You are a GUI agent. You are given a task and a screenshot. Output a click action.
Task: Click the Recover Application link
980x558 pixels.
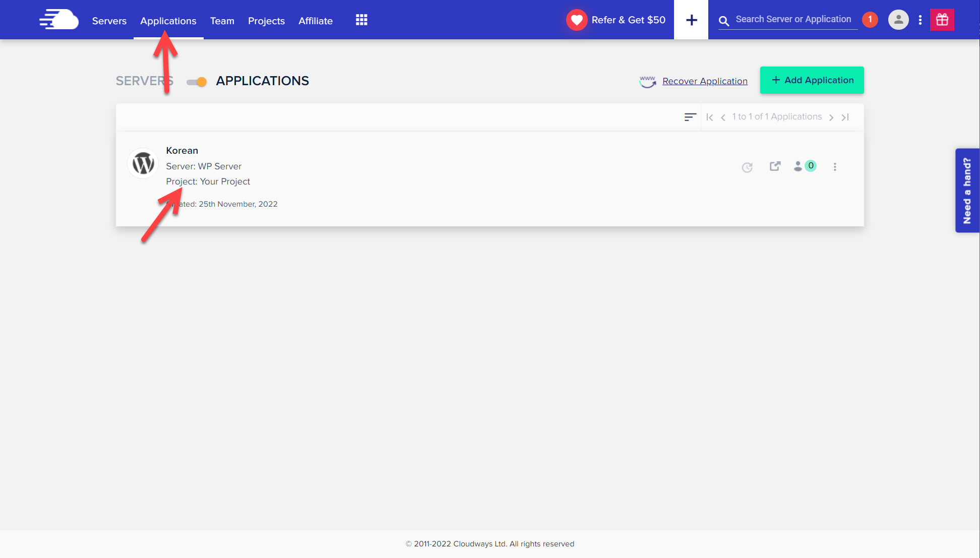704,81
